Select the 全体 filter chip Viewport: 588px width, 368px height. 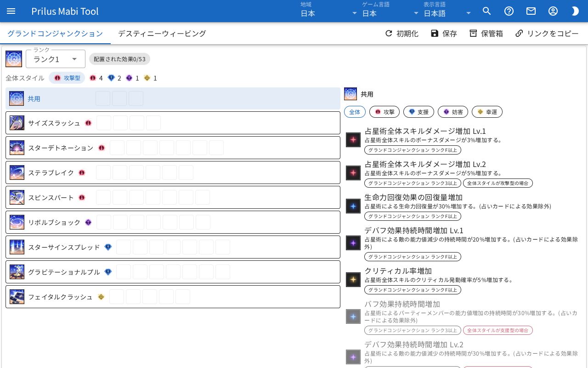[x=355, y=112]
